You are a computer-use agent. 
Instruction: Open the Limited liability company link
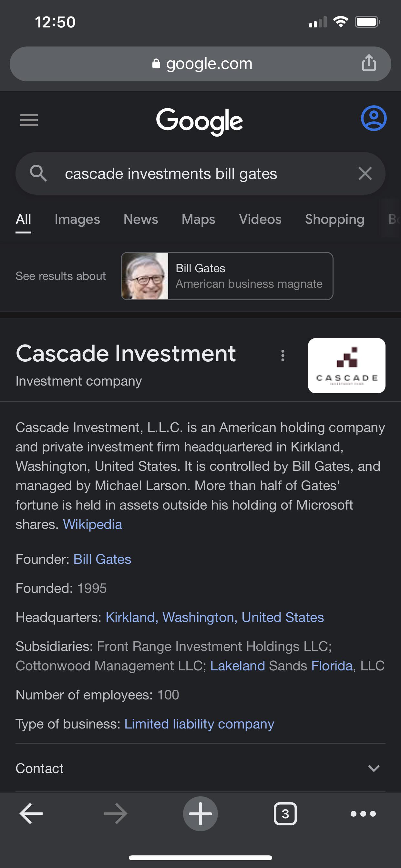(199, 724)
